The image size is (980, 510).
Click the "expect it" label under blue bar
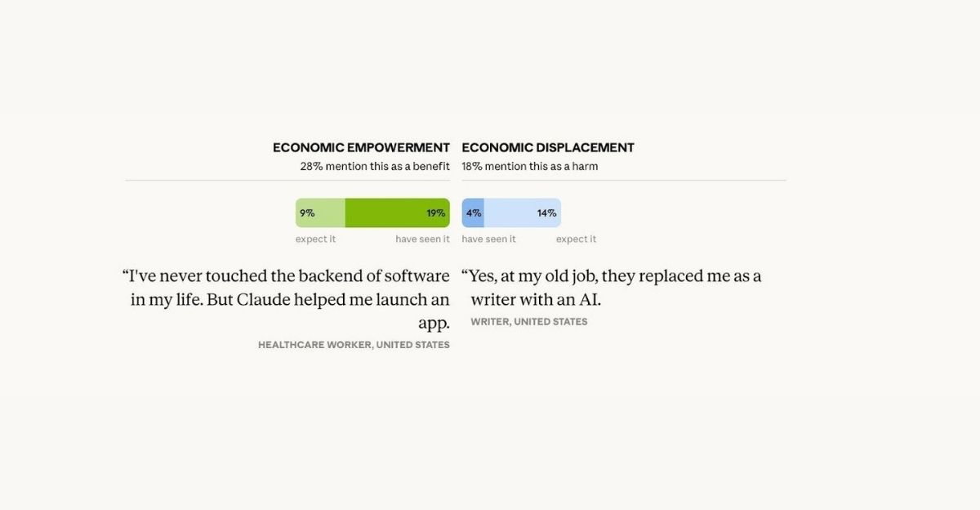click(x=576, y=239)
